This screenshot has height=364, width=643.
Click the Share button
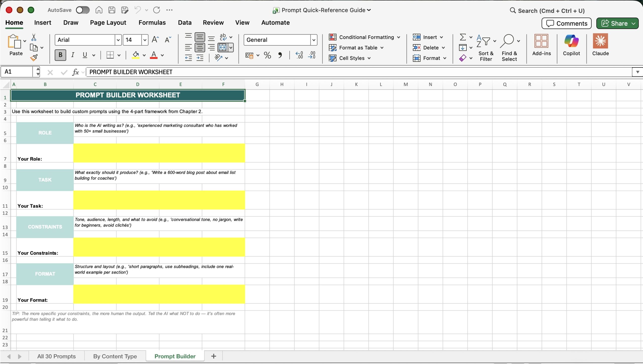(614, 23)
